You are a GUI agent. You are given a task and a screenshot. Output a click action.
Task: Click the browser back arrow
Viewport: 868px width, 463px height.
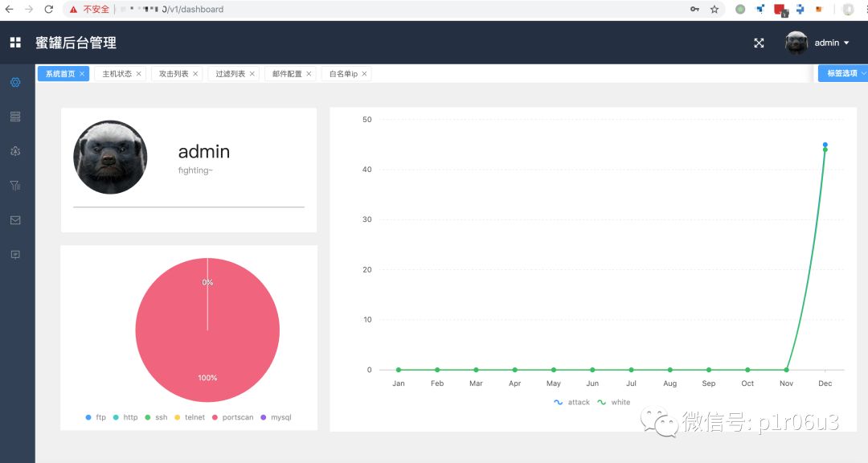click(9, 10)
